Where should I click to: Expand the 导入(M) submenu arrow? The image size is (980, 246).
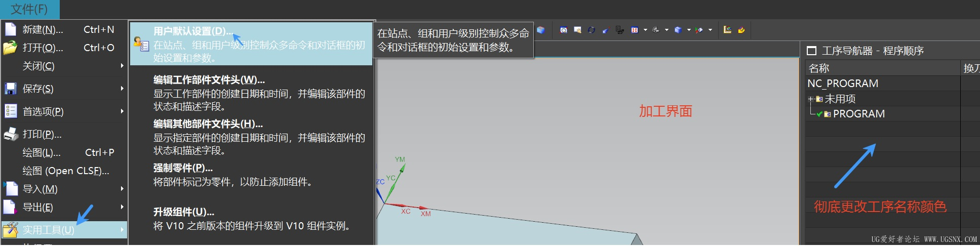click(122, 189)
